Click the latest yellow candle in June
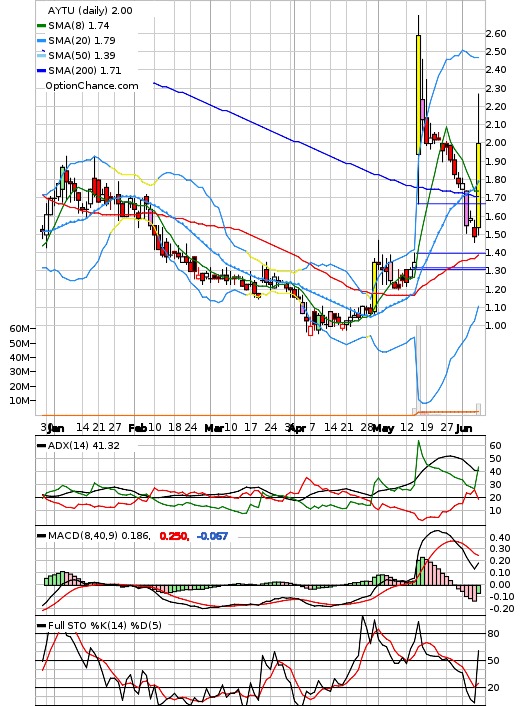526x706 pixels. click(478, 185)
